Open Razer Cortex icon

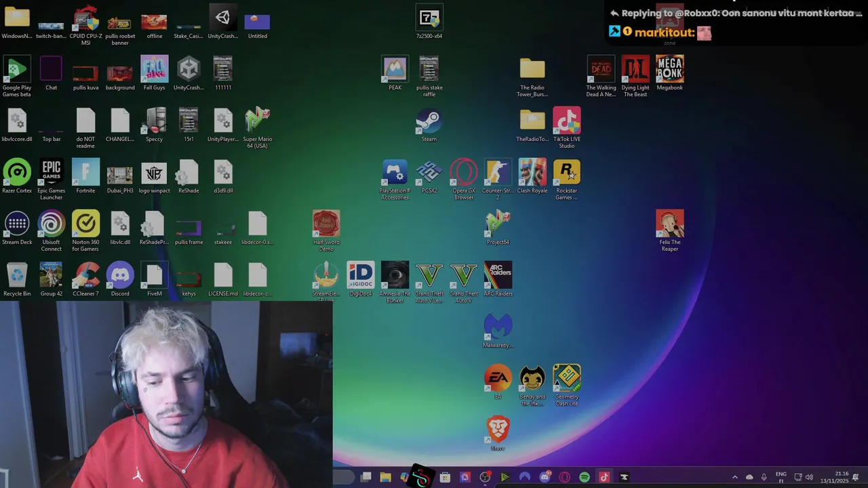pos(17,178)
